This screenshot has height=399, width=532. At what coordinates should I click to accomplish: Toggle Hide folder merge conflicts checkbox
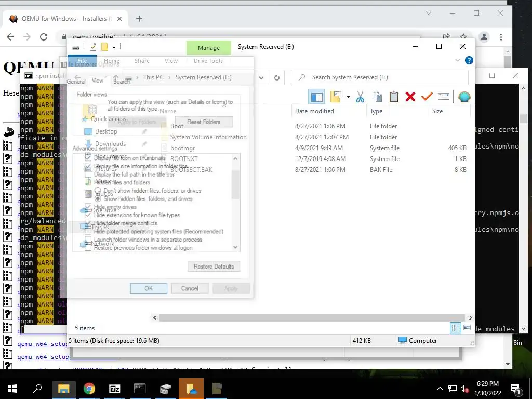(x=88, y=223)
